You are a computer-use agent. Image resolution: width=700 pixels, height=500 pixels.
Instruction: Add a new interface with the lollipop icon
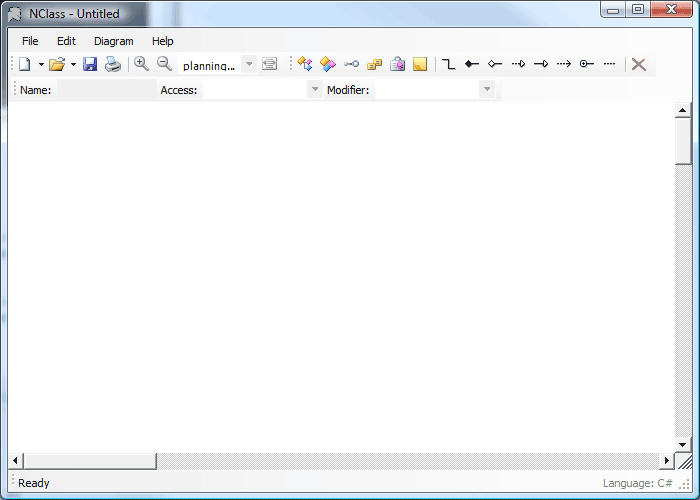coord(351,64)
